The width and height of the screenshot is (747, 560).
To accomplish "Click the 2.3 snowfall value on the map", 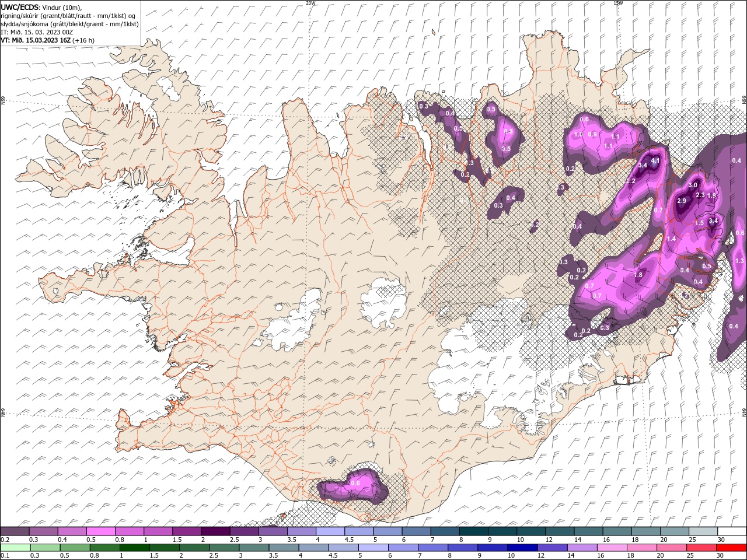I will tap(701, 195).
